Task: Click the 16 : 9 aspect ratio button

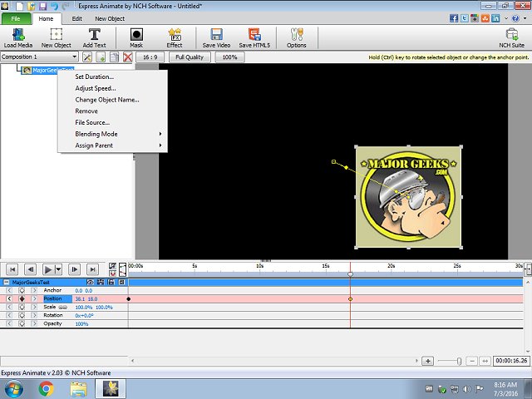Action: coord(150,57)
